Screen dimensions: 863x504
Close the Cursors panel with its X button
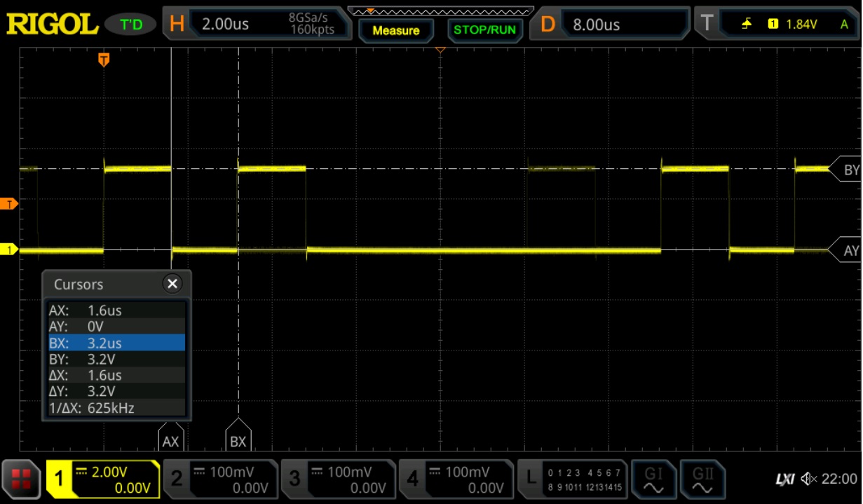[x=174, y=283]
